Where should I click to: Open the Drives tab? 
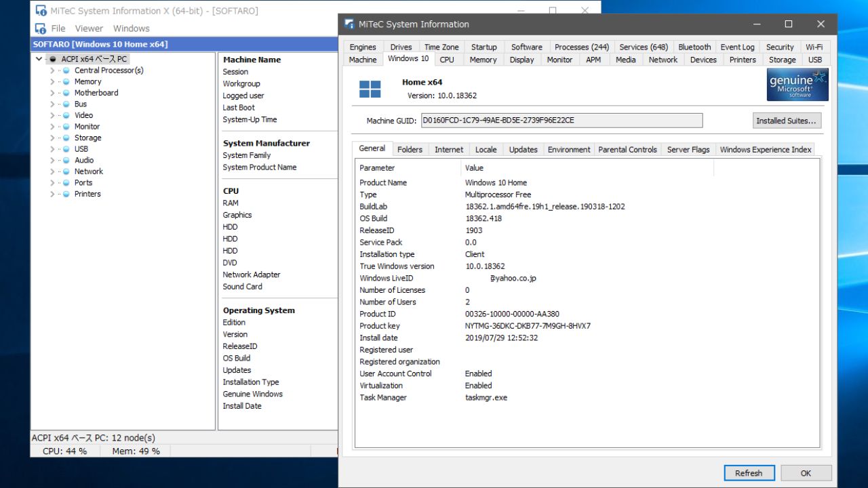tap(401, 47)
